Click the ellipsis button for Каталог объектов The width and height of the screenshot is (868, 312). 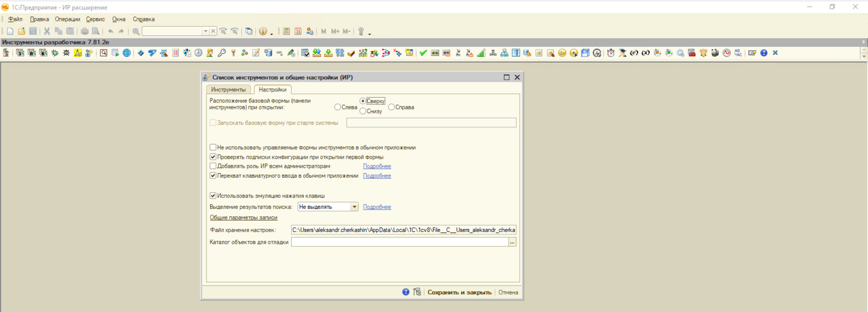[x=512, y=242]
